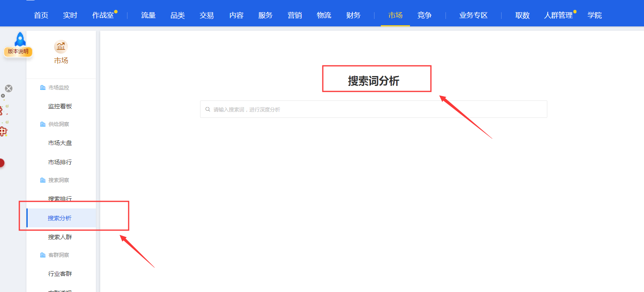Image resolution: width=644 pixels, height=292 pixels.
Task: Open 监控看板 in the sidebar
Action: coord(60,106)
